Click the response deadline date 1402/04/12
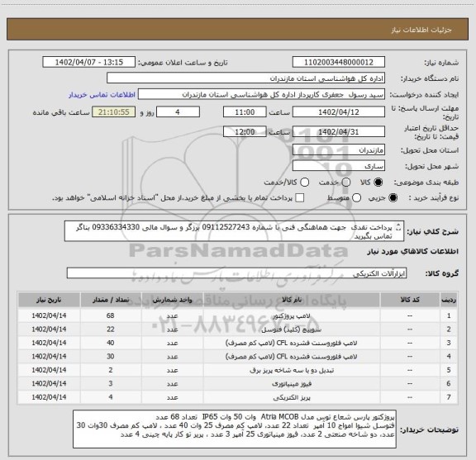Screen dimensions: 476x460 point(339,112)
